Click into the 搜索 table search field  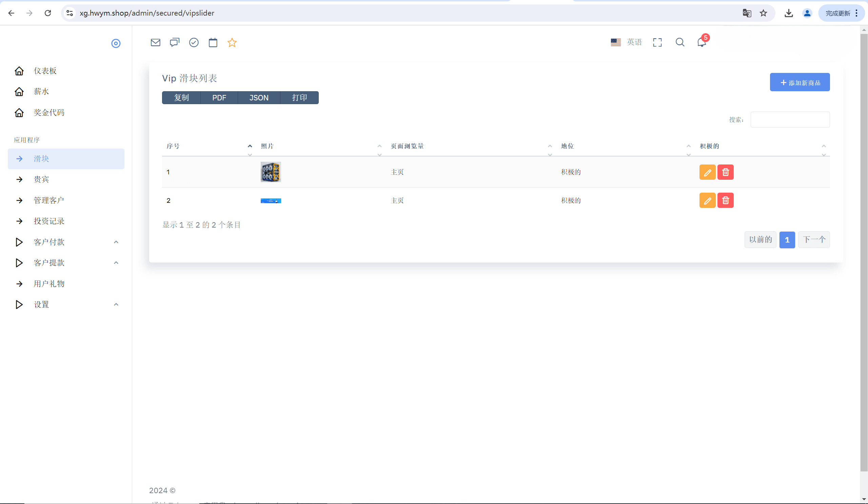point(790,119)
